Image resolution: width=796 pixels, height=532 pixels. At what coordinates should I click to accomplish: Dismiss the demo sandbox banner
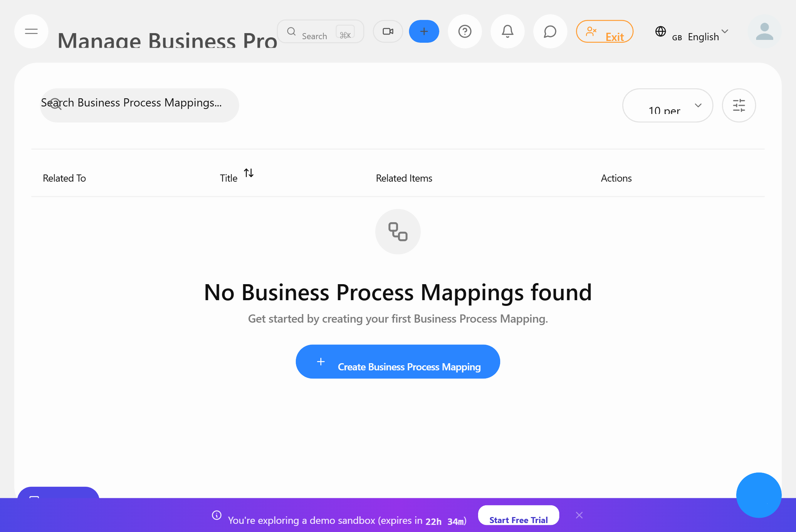[x=579, y=515]
